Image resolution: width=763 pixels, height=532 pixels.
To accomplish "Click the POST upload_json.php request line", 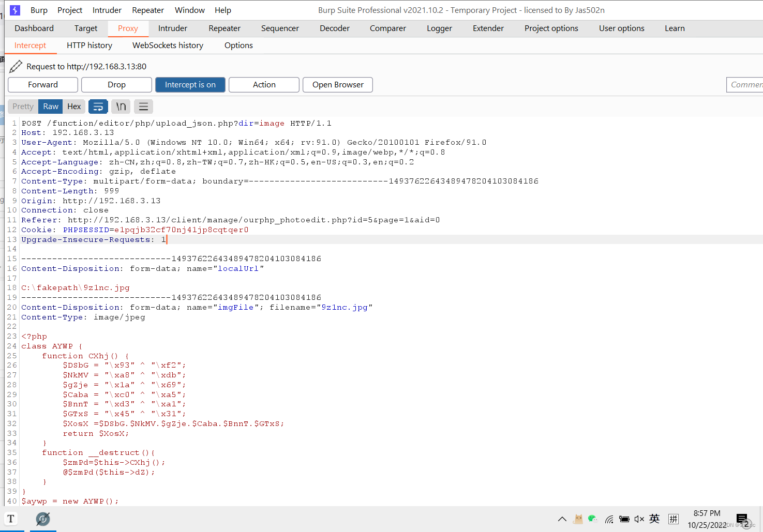I will pos(176,123).
